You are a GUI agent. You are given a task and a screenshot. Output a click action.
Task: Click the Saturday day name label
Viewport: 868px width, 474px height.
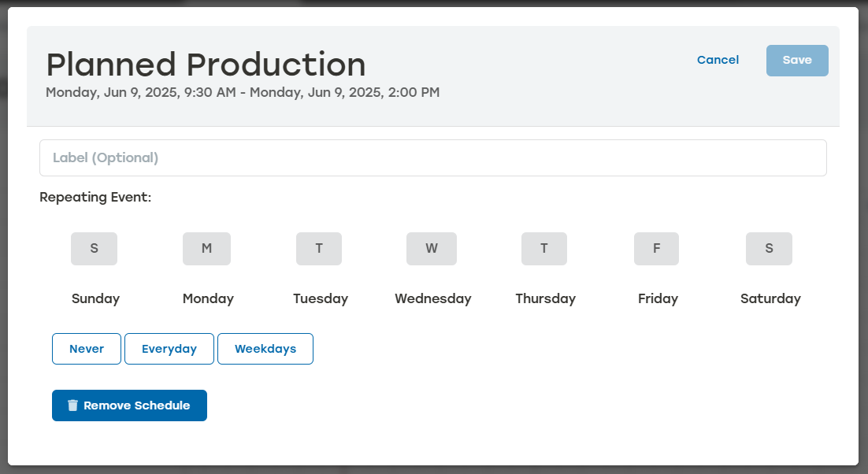pos(770,298)
